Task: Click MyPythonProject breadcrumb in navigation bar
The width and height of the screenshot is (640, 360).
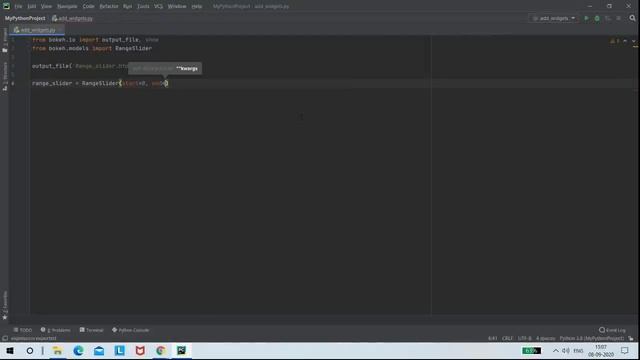Action: tap(25, 18)
